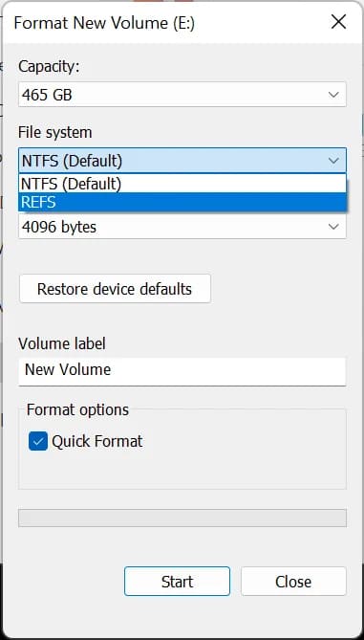Open the Capacity dropdown showing 465 GB
This screenshot has height=640, width=364.
[182, 95]
